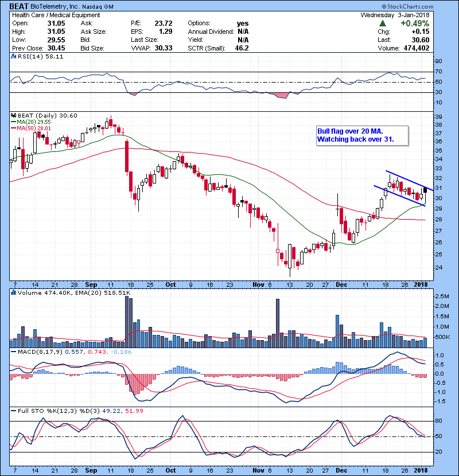Viewport: 459px width, 476px height.
Task: Click the MA(20) green legend line
Action: coord(14,122)
